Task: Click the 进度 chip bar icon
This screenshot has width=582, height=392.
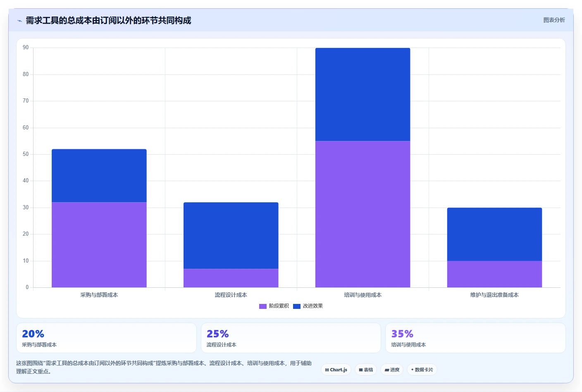Action: pos(387,370)
